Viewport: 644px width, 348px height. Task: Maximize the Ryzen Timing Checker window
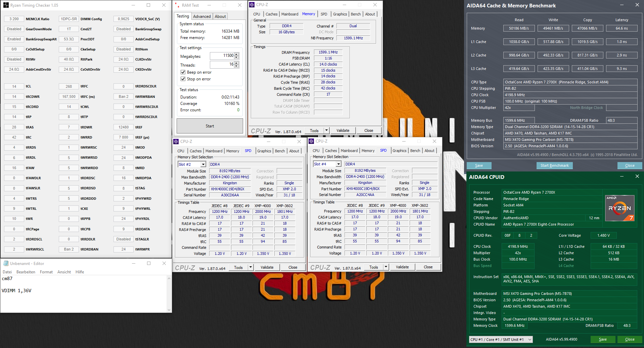tap(148, 5)
